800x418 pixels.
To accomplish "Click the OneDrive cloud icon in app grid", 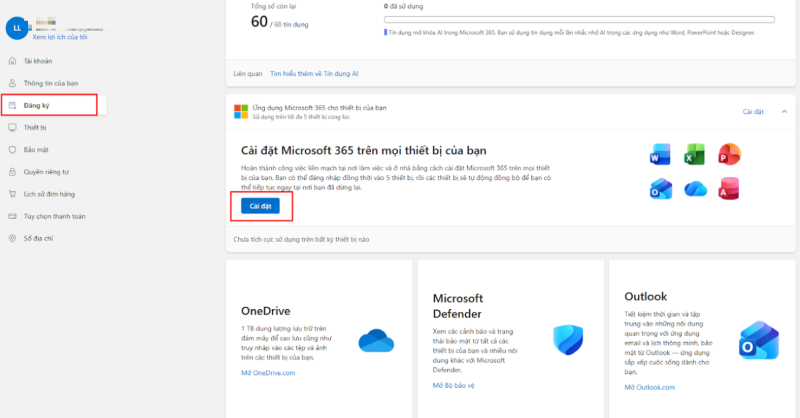I will (x=695, y=189).
